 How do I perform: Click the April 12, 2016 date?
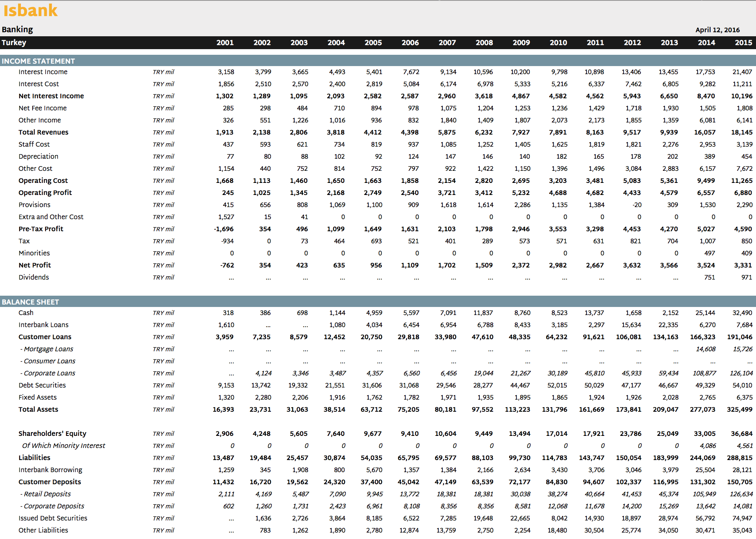click(x=717, y=30)
